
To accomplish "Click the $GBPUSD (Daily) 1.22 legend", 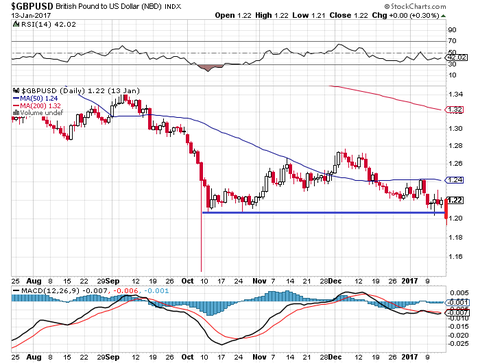I will pos(81,90).
